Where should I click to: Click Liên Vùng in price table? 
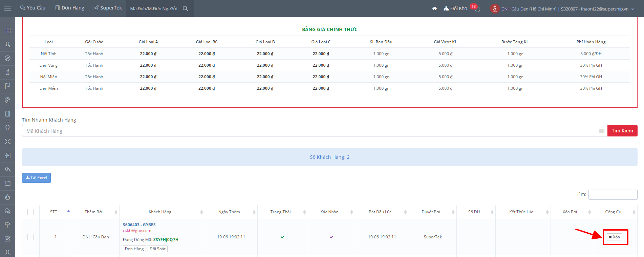click(x=49, y=65)
